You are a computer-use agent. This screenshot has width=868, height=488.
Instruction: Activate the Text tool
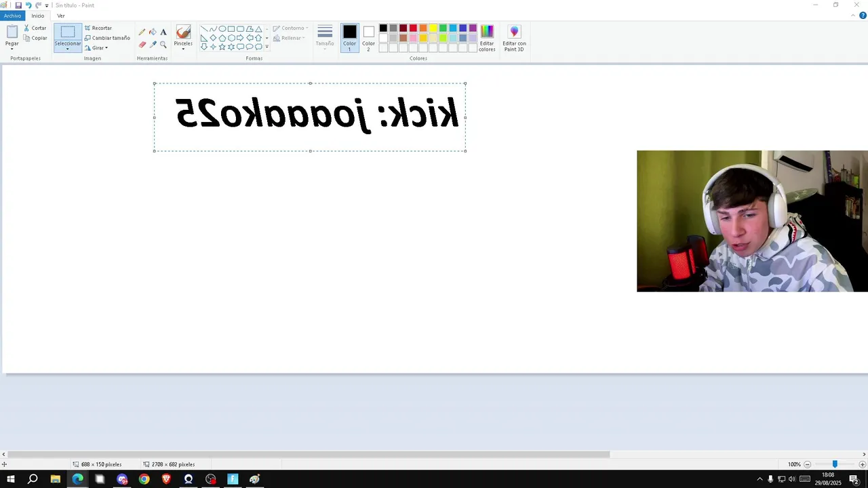[x=163, y=32]
